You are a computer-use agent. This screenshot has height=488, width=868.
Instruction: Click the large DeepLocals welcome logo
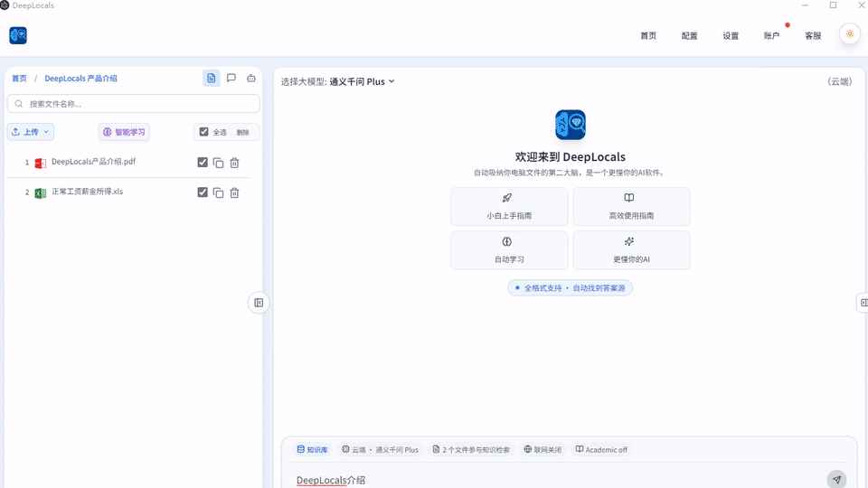pyautogui.click(x=571, y=125)
